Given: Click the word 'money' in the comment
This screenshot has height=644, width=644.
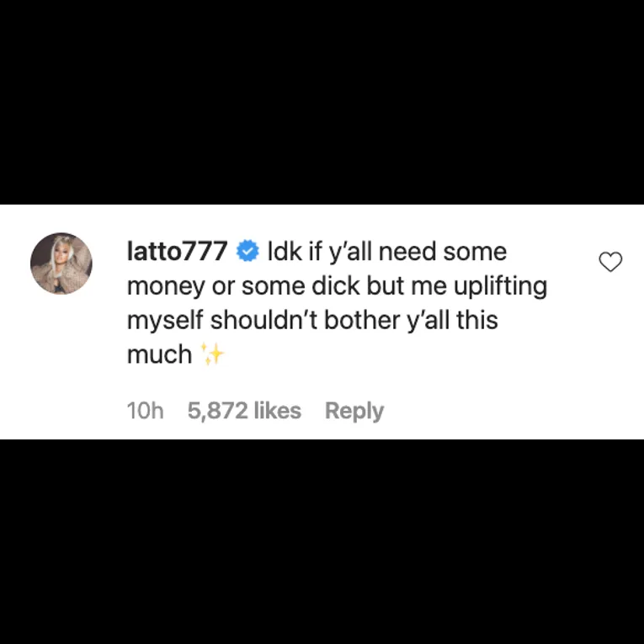Looking at the screenshot, I should 166,287.
